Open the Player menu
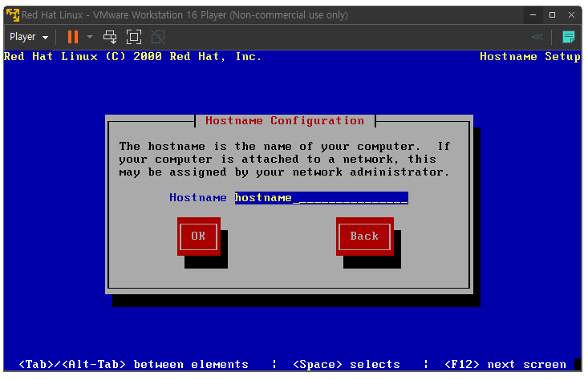 pos(29,37)
